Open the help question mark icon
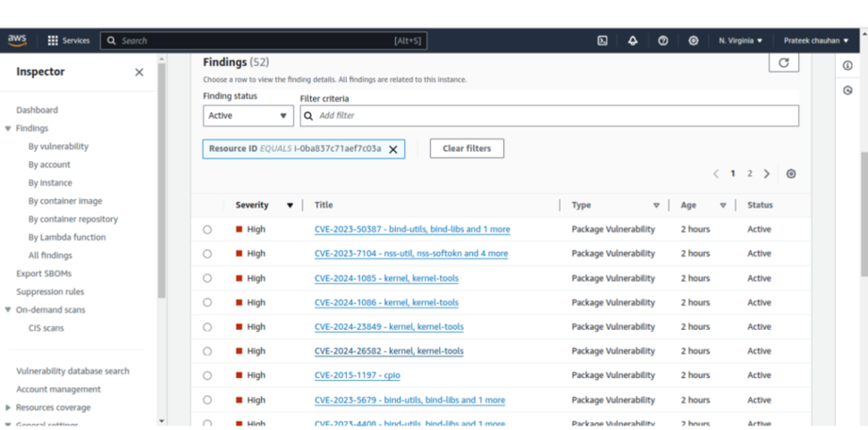The image size is (868, 430). [x=663, y=41]
